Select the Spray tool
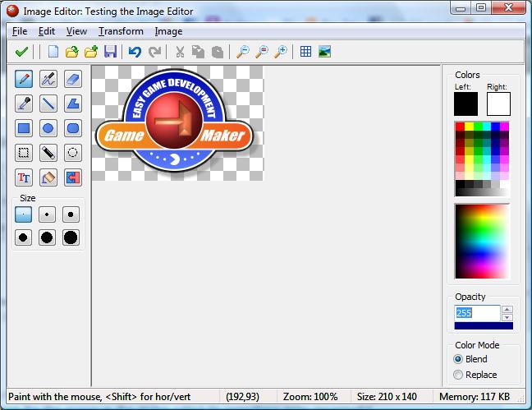The height and width of the screenshot is (410, 532). pyautogui.click(x=48, y=79)
